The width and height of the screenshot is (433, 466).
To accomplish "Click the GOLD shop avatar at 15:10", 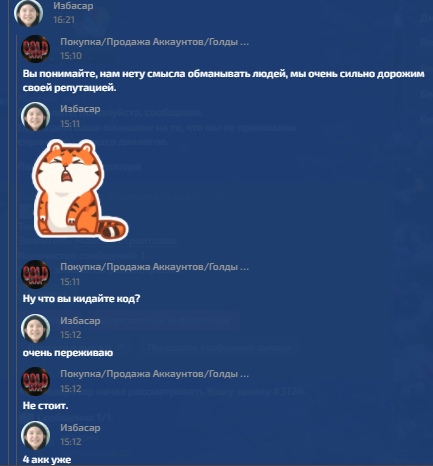I will point(35,49).
